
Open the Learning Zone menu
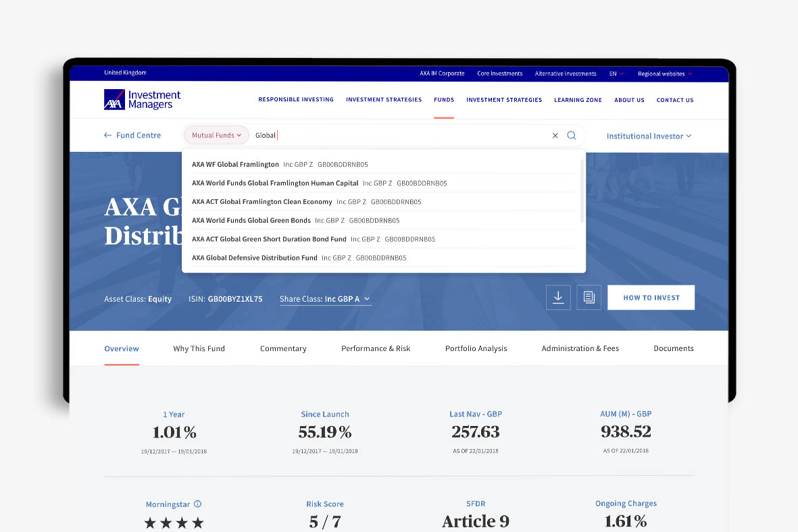[578, 100]
